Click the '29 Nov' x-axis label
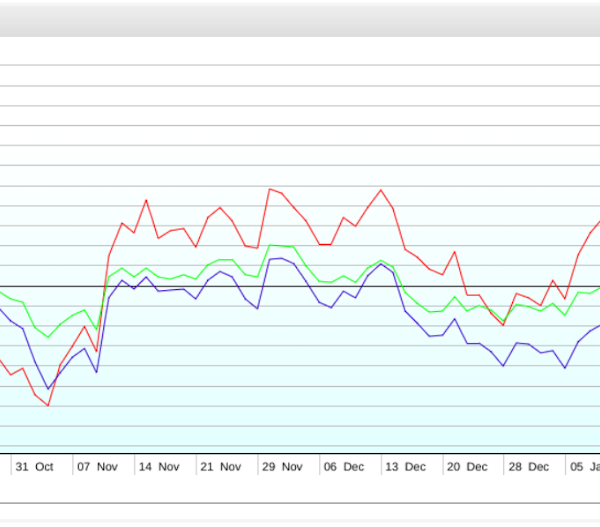Viewport: 600px width, 527px height. 282,466
